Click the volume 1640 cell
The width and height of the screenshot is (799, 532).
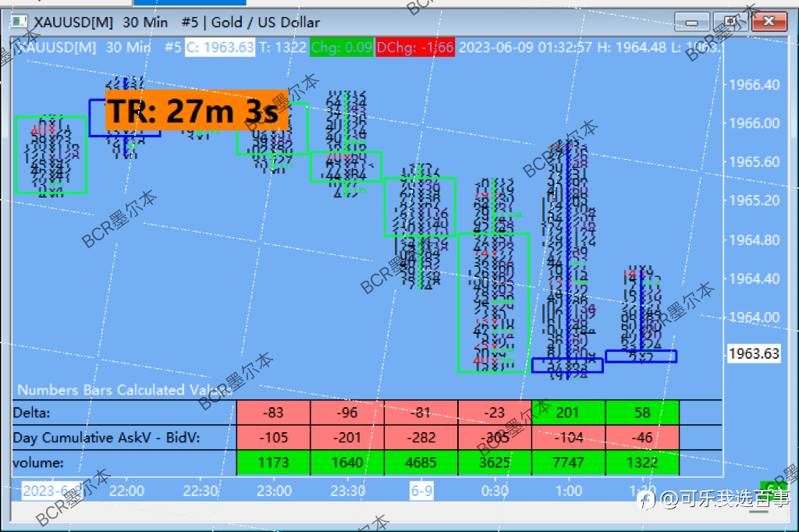(x=347, y=463)
